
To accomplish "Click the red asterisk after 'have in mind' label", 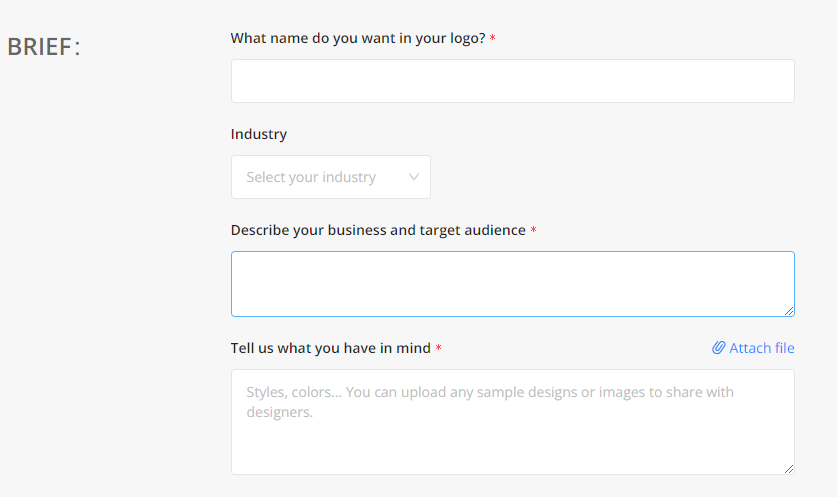I will click(x=438, y=348).
